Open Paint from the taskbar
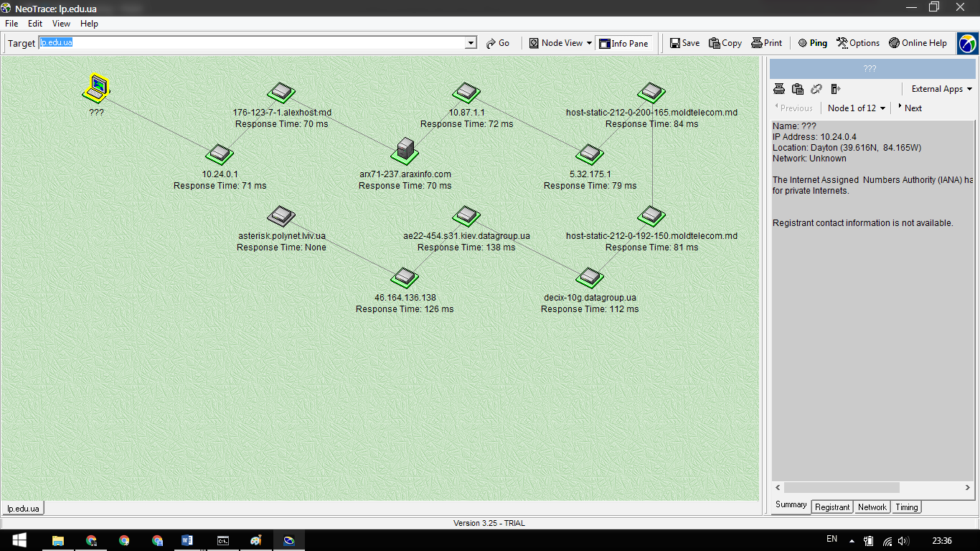Screen dimensions: 980x551 [x=255, y=540]
